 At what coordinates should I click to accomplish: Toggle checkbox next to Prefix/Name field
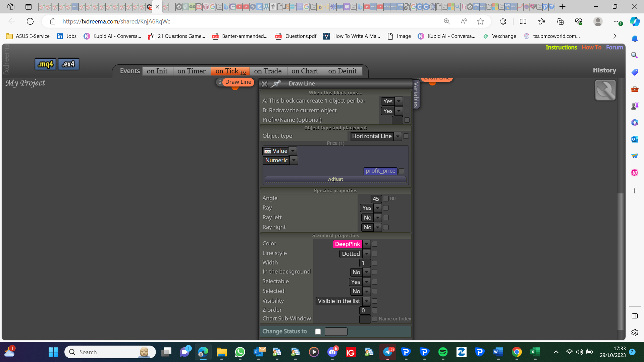pos(407,120)
